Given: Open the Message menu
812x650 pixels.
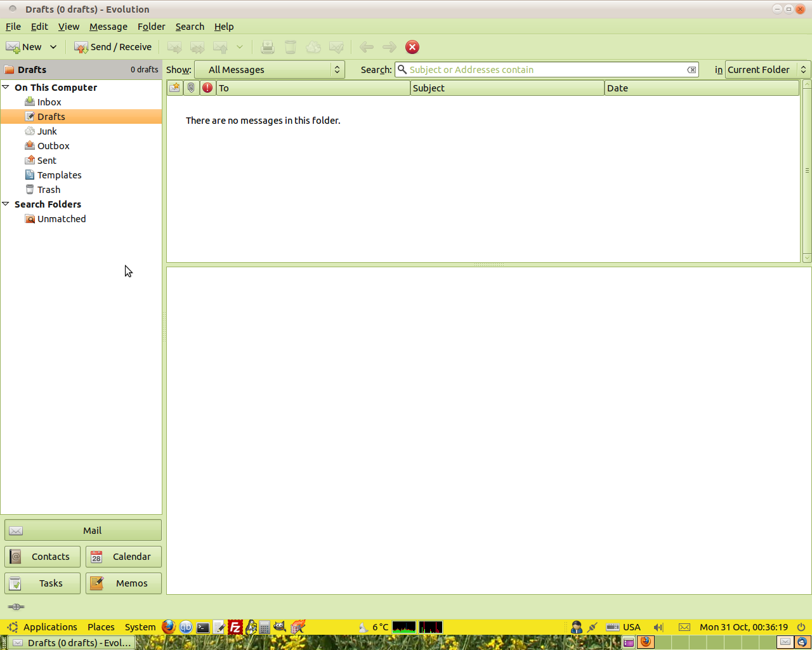Looking at the screenshot, I should click(108, 27).
